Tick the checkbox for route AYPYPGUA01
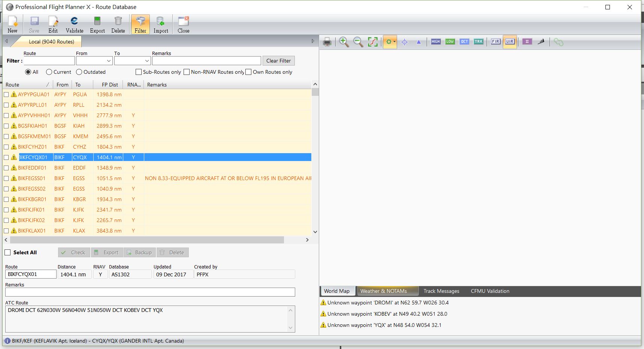The width and height of the screenshot is (644, 349). tap(6, 94)
